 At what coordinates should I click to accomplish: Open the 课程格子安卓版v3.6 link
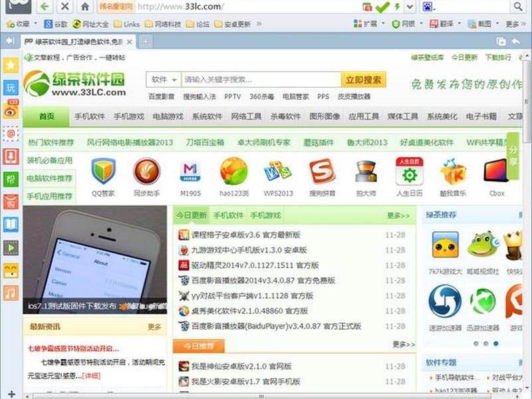[x=245, y=235]
